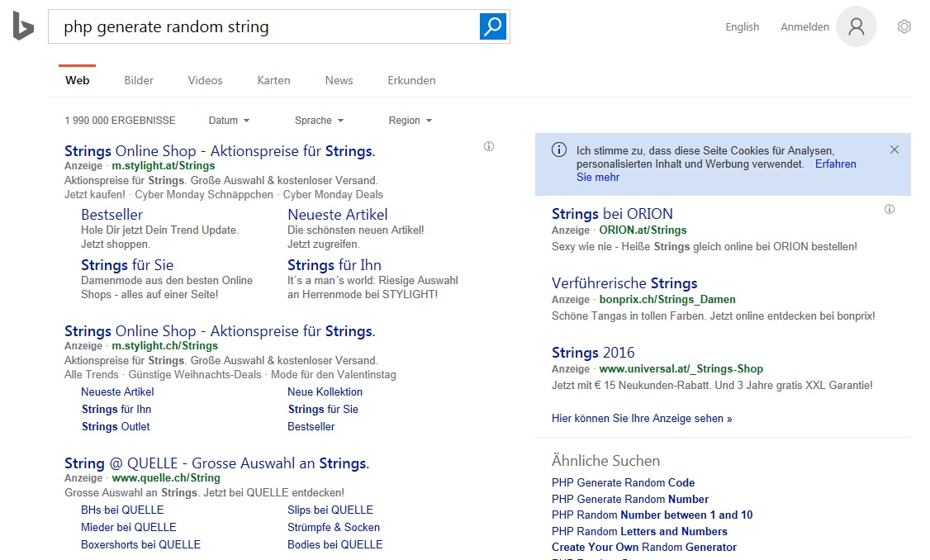Expand the Sprache filter dropdown
The width and height of the screenshot is (930, 560).
tap(319, 121)
